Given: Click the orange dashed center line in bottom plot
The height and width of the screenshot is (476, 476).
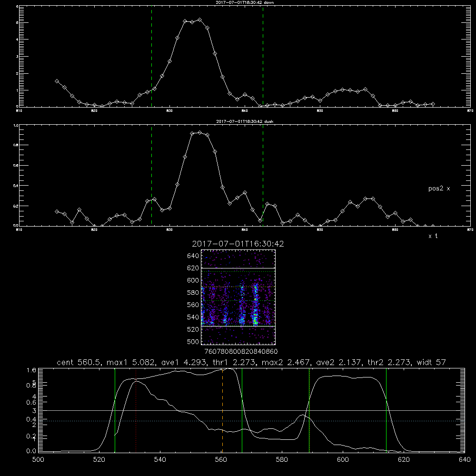Looking at the screenshot, I should point(222,410).
